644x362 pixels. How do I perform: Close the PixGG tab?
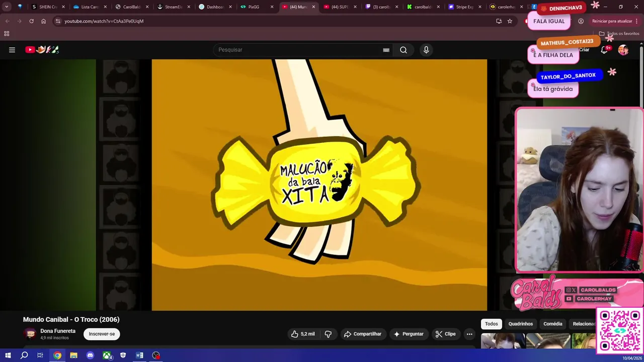[272, 7]
